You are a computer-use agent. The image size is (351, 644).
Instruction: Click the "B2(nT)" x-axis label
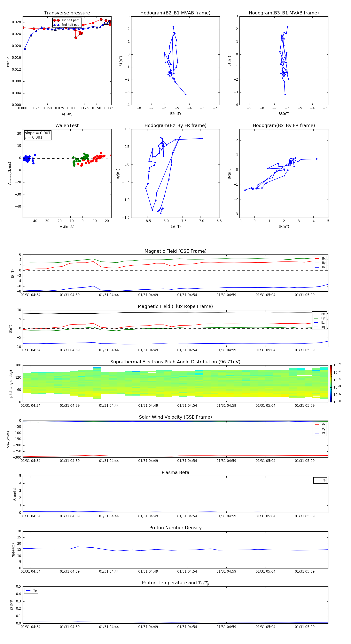pyautogui.click(x=175, y=114)
